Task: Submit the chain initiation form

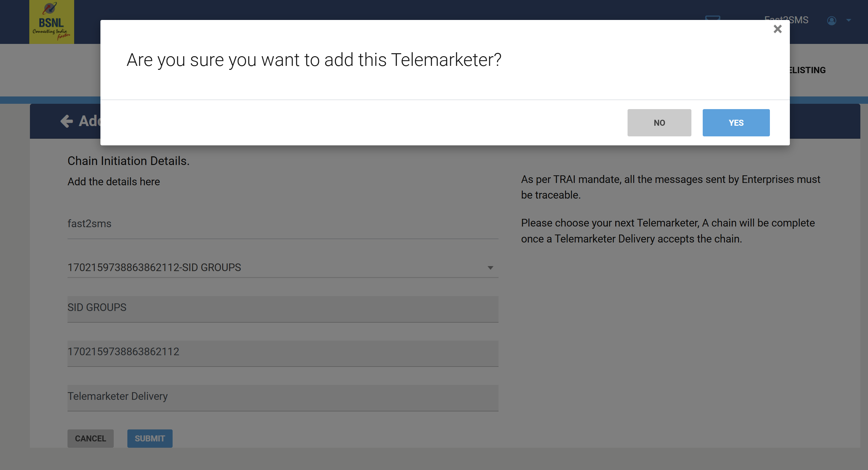Action: coord(150,438)
